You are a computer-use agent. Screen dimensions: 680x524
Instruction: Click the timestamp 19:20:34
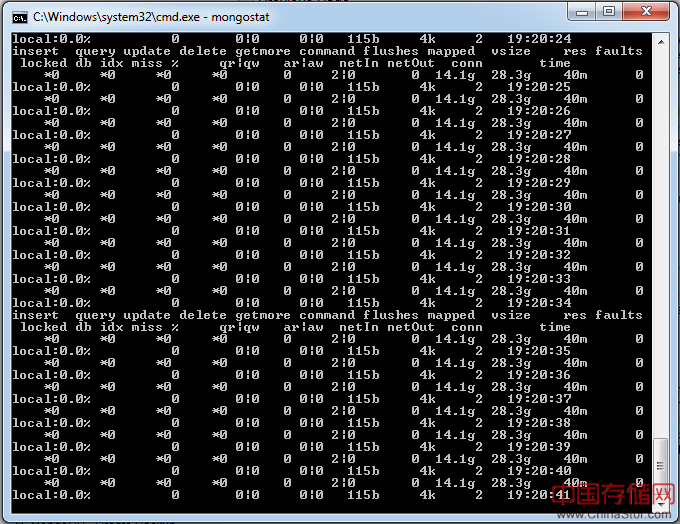tap(539, 303)
